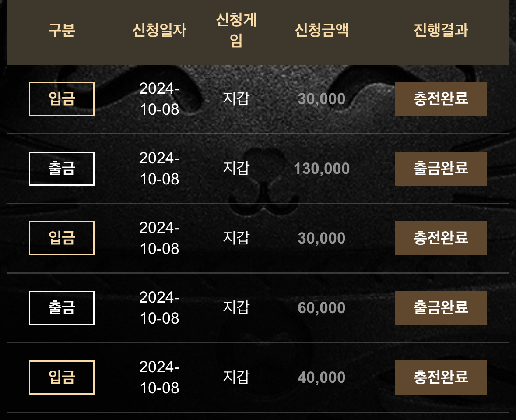Click the 신청일자 column header
The width and height of the screenshot is (516, 420).
[x=159, y=30]
